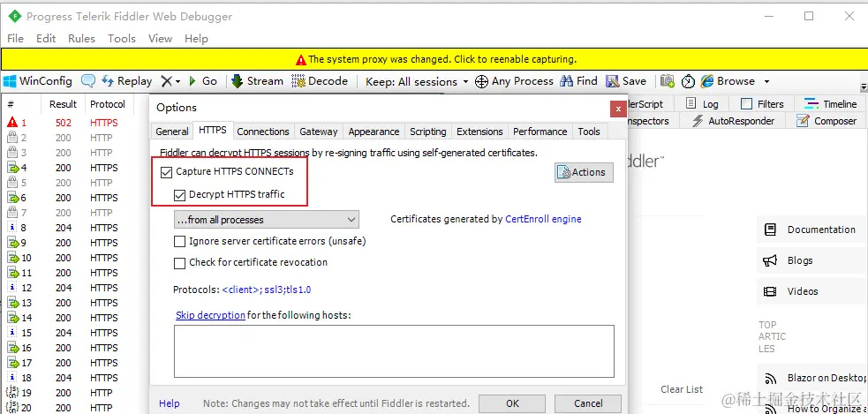Open WinConfig from the toolbar
This screenshot has height=414, width=868.
38,81
